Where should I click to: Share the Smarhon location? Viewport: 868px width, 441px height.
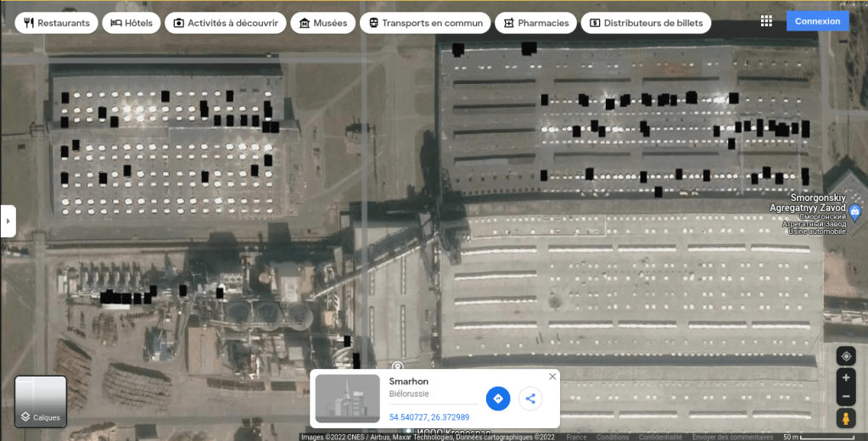click(530, 399)
